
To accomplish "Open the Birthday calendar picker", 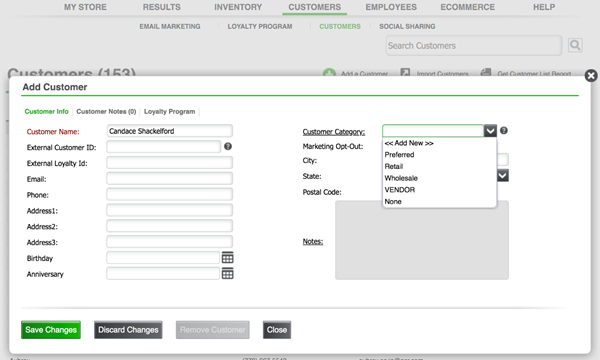I will [227, 258].
